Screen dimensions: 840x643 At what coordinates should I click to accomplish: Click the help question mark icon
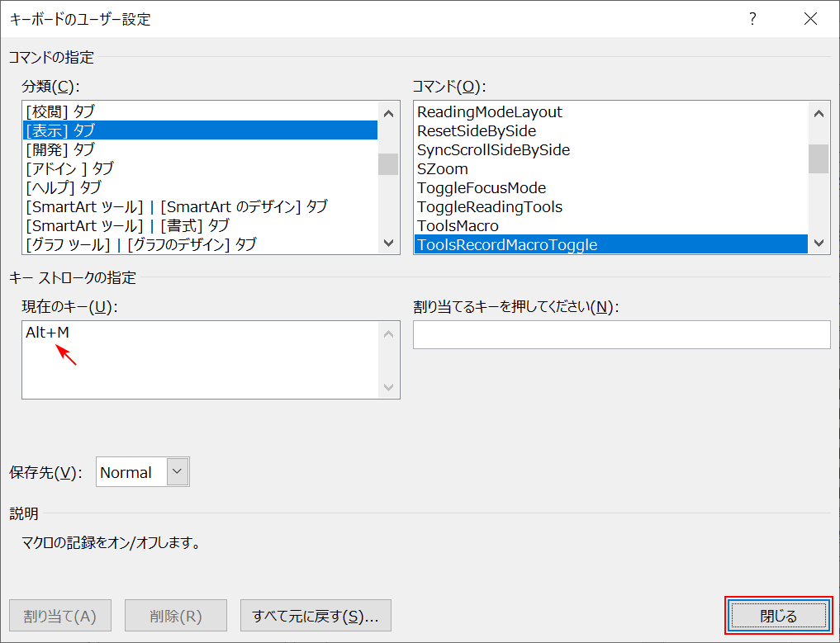tap(752, 19)
